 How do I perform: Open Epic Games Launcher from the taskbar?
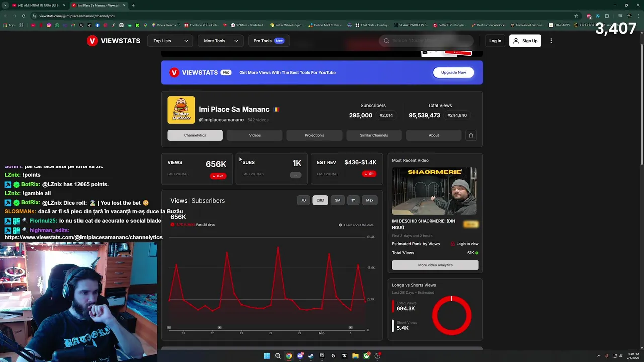322,356
